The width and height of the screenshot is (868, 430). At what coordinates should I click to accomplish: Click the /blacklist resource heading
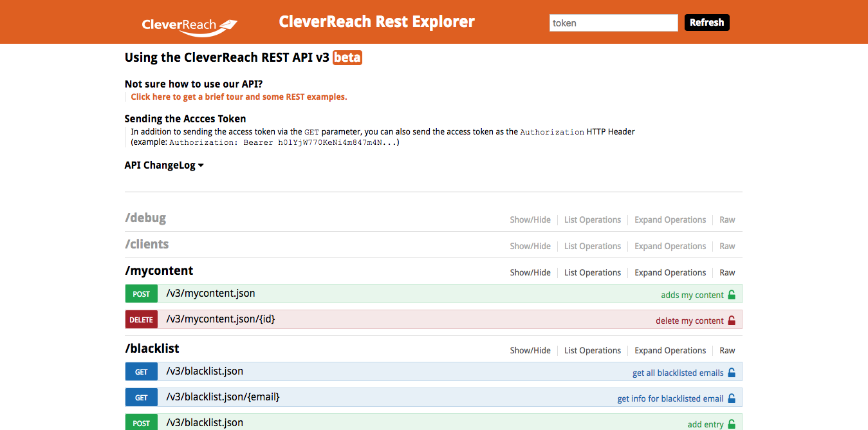(x=152, y=348)
